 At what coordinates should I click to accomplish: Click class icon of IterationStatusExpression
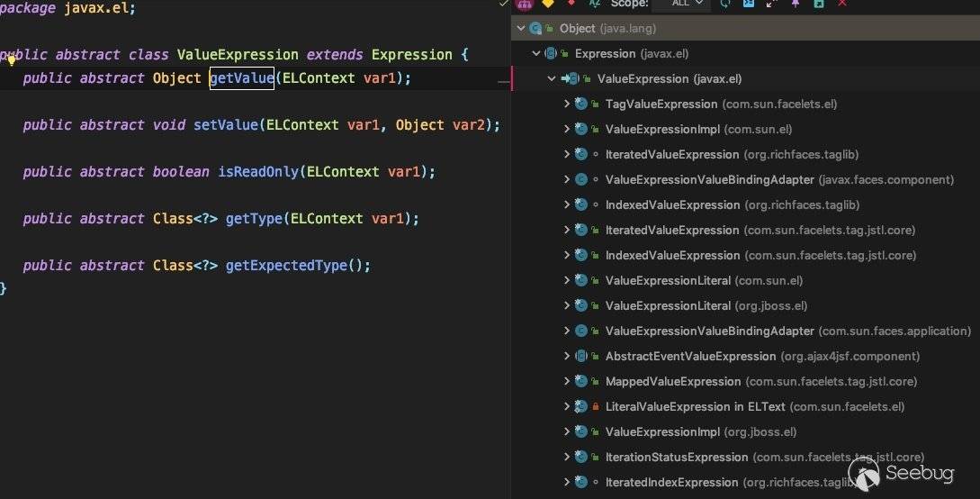coord(580,457)
